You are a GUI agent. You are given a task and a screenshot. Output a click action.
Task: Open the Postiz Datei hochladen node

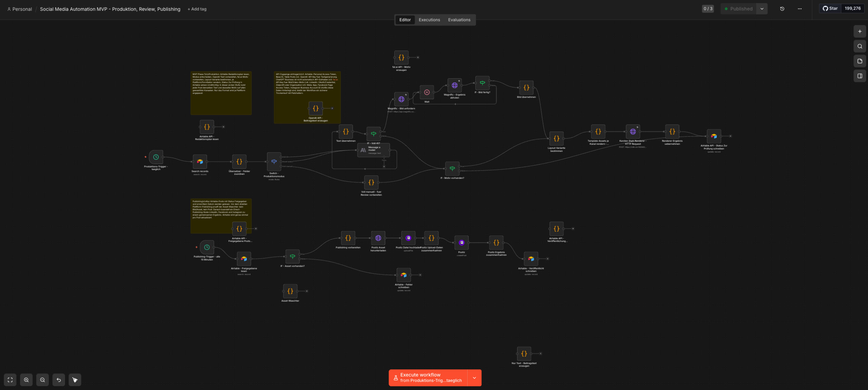pos(409,238)
